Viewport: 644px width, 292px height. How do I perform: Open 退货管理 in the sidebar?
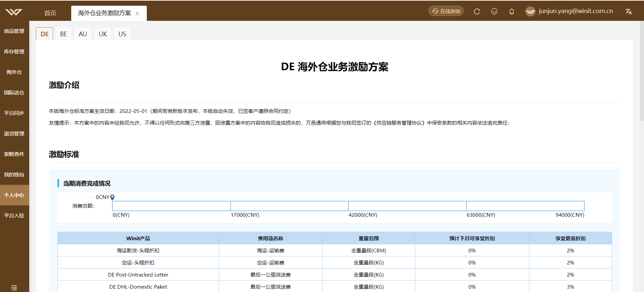pyautogui.click(x=14, y=134)
